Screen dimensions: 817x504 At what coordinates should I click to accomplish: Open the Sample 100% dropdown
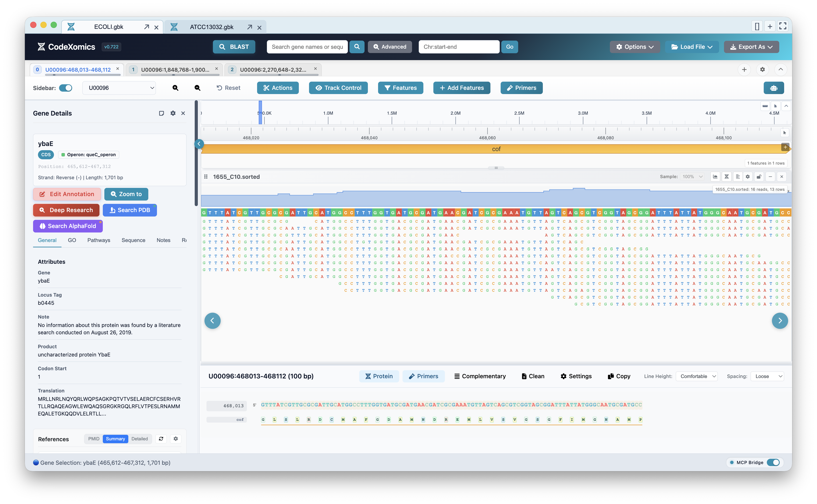[693, 177]
